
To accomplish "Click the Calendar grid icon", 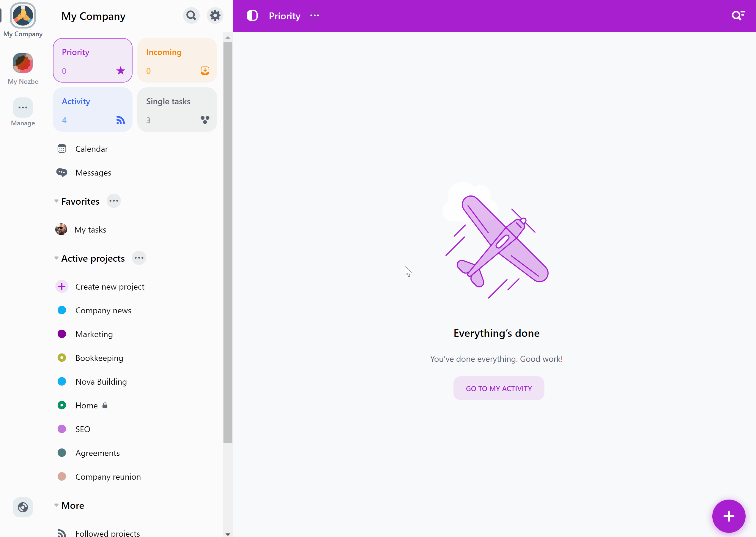I will tap(62, 148).
